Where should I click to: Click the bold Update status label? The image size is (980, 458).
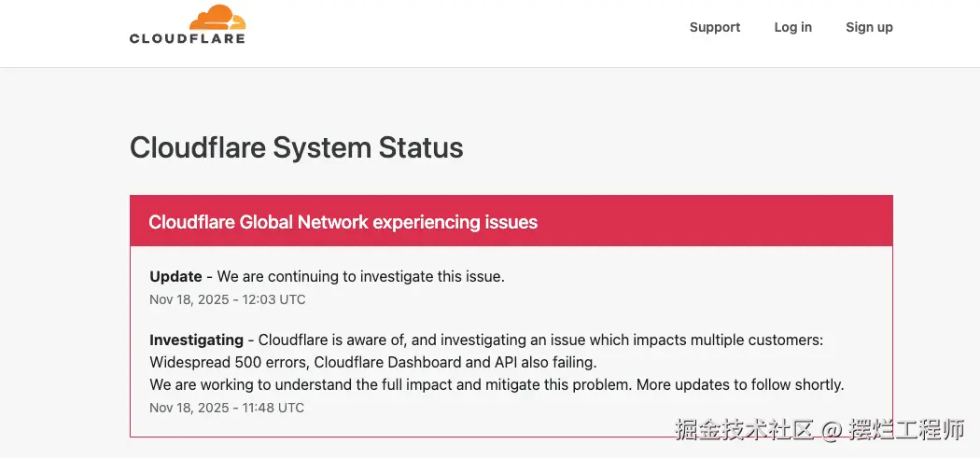(175, 277)
